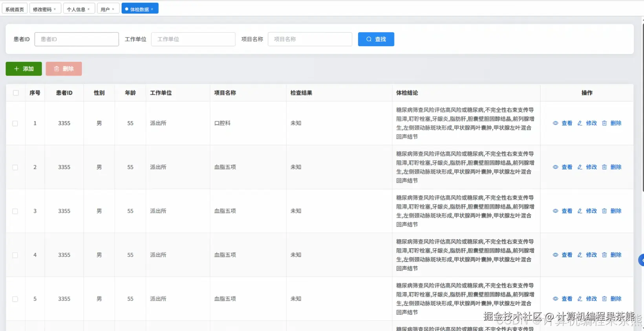Check the checkbox for row 1
Viewport: 644px width, 331px height.
(x=15, y=123)
